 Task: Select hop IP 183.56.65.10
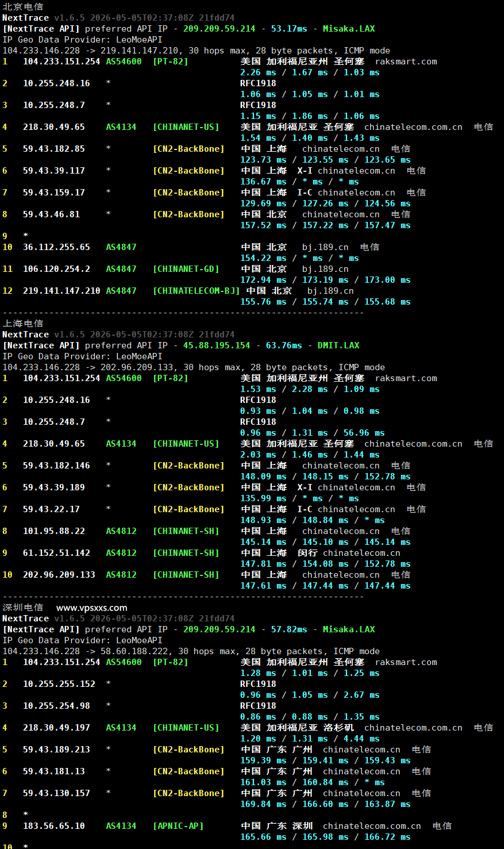click(x=54, y=826)
